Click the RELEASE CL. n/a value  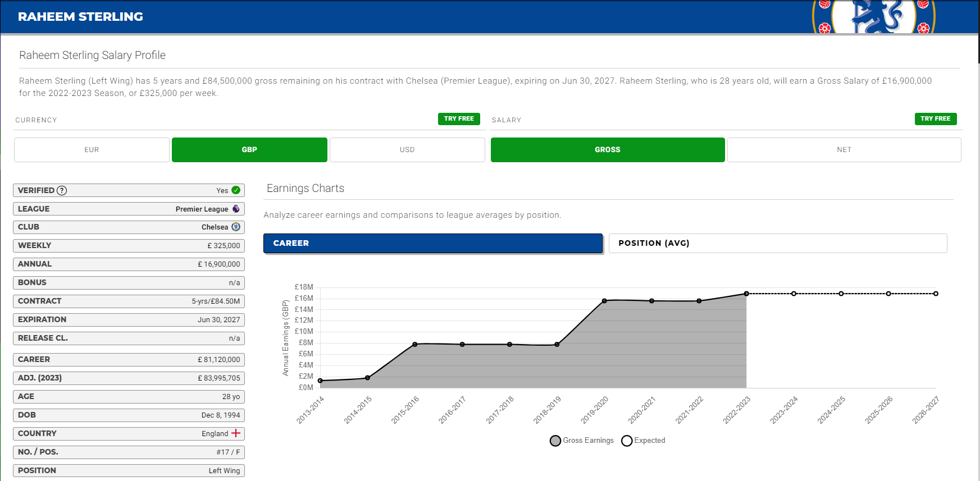[234, 338]
